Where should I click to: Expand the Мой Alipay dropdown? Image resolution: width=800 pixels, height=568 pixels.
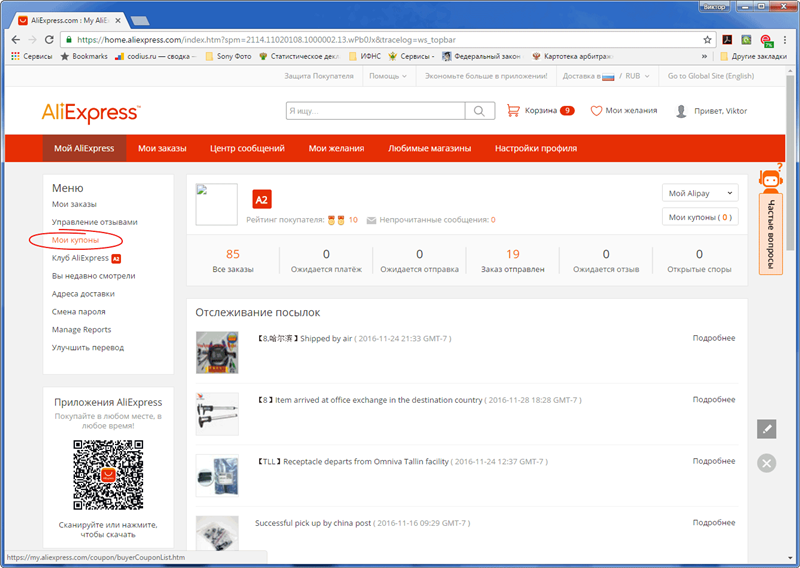pyautogui.click(x=700, y=193)
